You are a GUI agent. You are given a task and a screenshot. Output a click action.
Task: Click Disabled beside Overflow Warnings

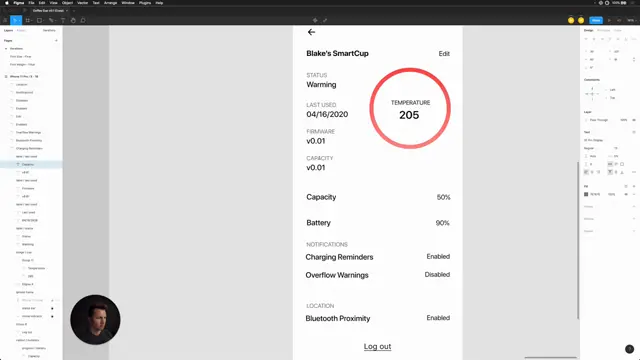click(437, 275)
